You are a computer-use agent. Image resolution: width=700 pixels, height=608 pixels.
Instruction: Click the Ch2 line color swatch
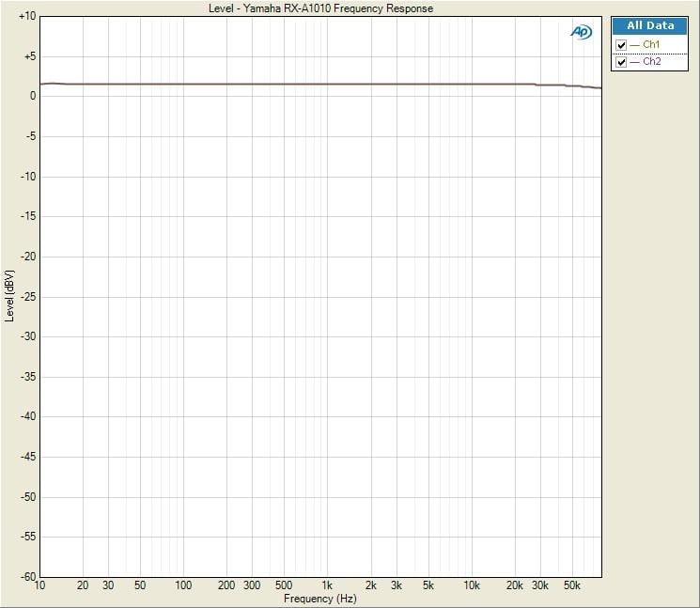click(x=634, y=62)
